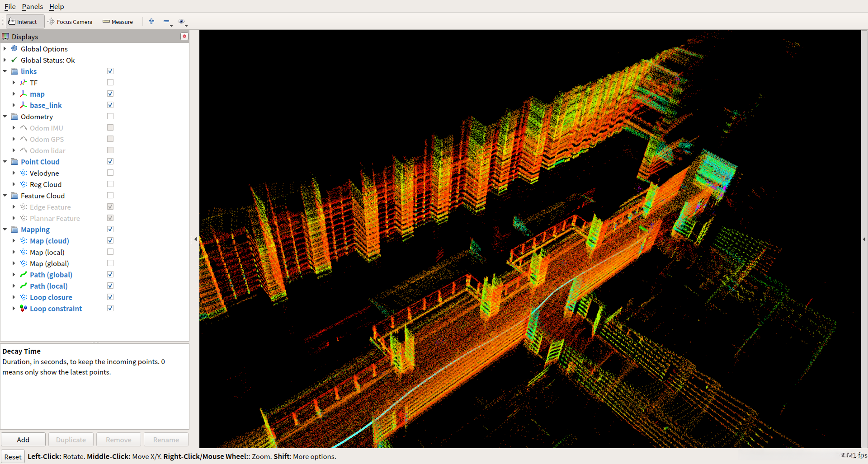
Task: Click the Duplicate button
Action: tap(71, 440)
